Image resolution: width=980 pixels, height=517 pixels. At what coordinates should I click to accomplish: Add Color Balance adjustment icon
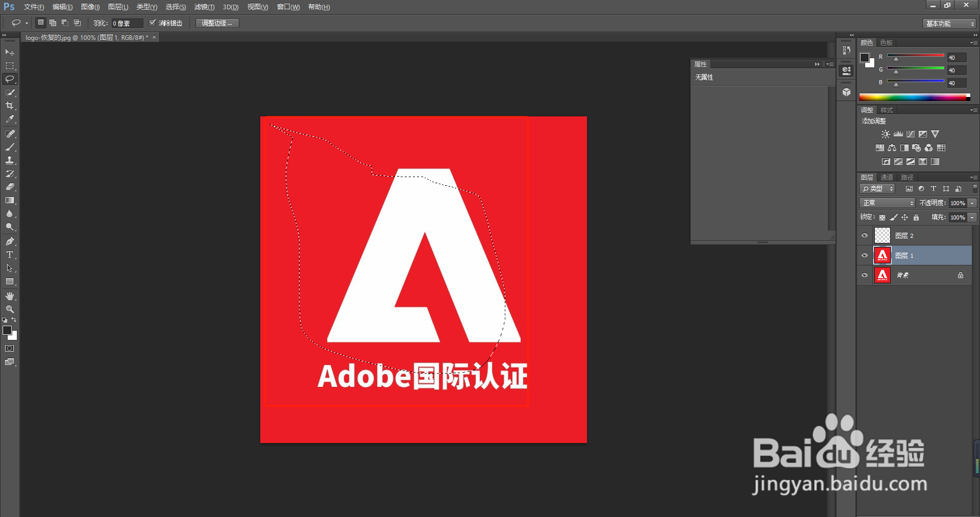pyautogui.click(x=892, y=148)
